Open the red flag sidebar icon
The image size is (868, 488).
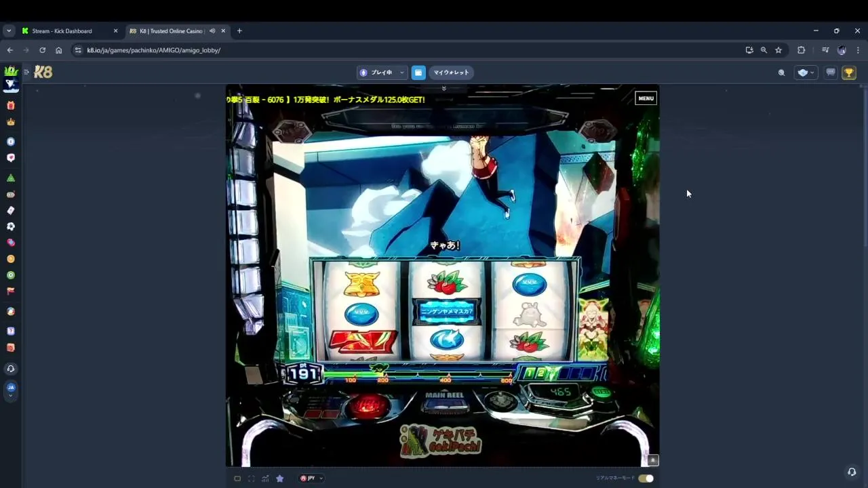click(x=11, y=291)
